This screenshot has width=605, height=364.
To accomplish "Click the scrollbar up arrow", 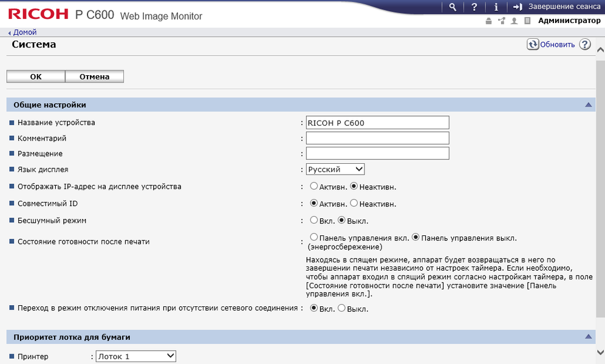I will pyautogui.click(x=600, y=50).
